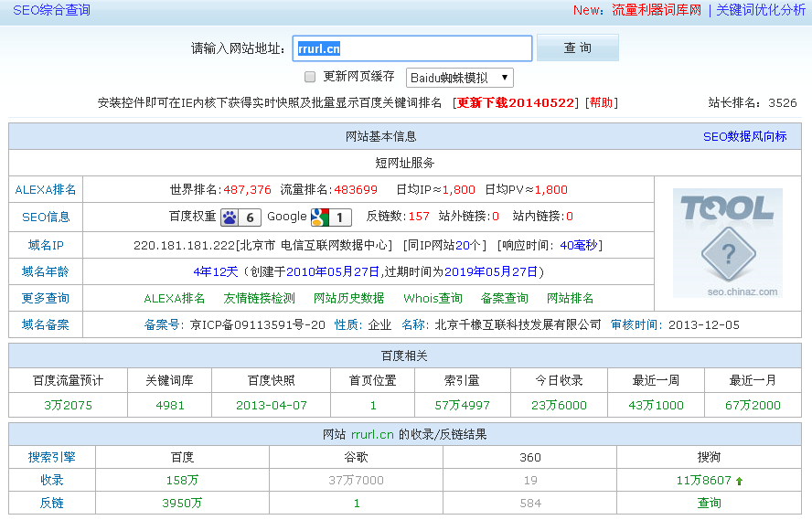The image size is (812, 520).
Task: Click the seo.chinaz.com TOOL thumbnail image
Action: tap(728, 243)
